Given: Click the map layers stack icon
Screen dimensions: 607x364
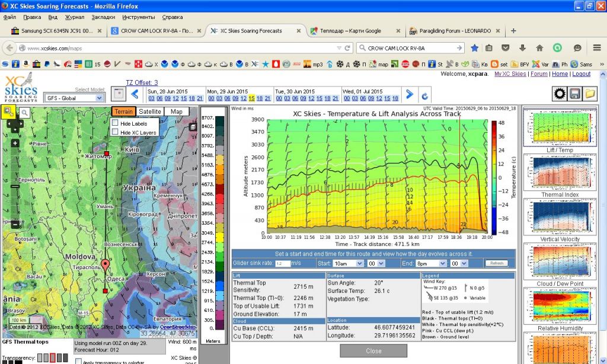Looking at the screenshot, I should point(193,126).
